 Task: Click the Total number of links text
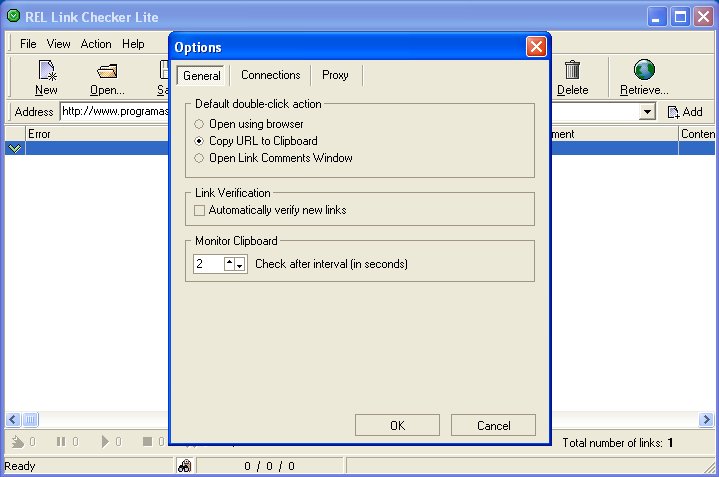pyautogui.click(x=618, y=443)
